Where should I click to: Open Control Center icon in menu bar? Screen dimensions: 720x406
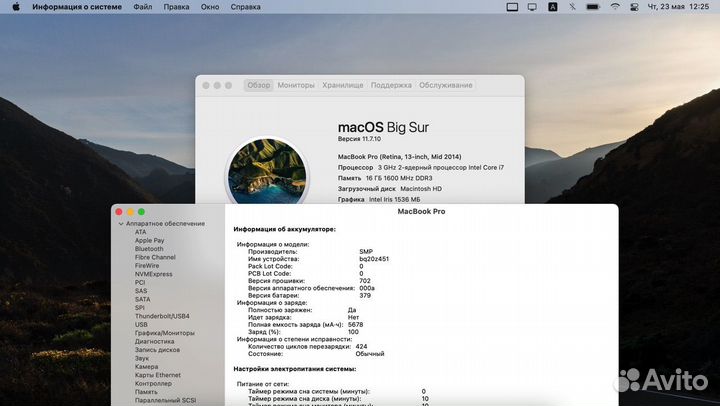coord(634,7)
